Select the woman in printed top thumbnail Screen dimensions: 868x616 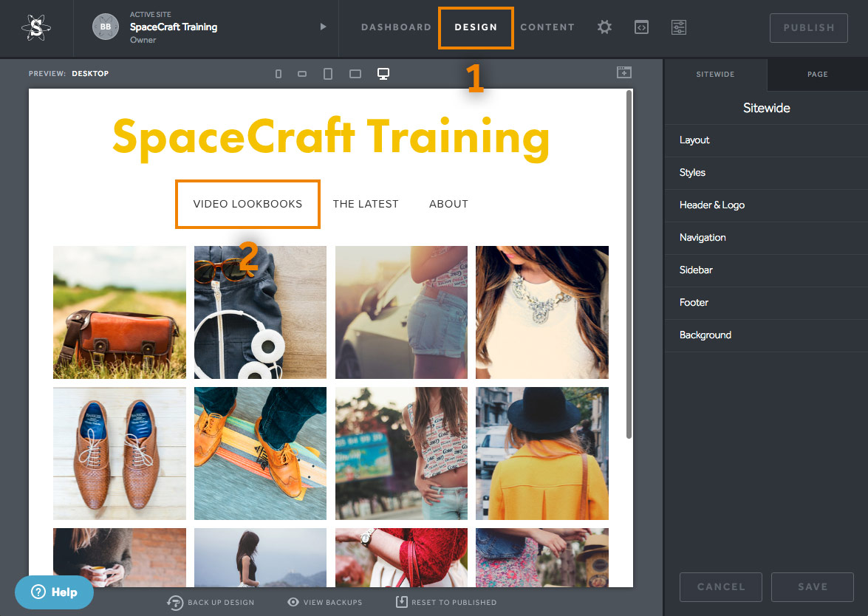click(401, 454)
